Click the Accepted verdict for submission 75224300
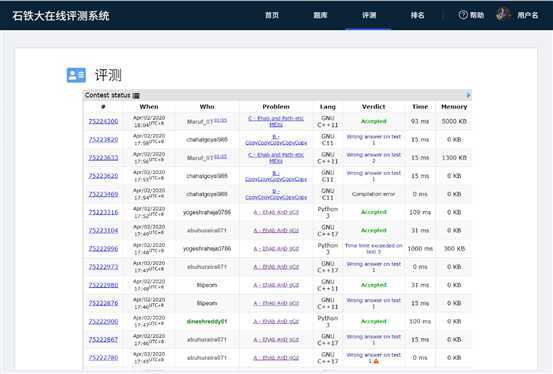 (373, 121)
